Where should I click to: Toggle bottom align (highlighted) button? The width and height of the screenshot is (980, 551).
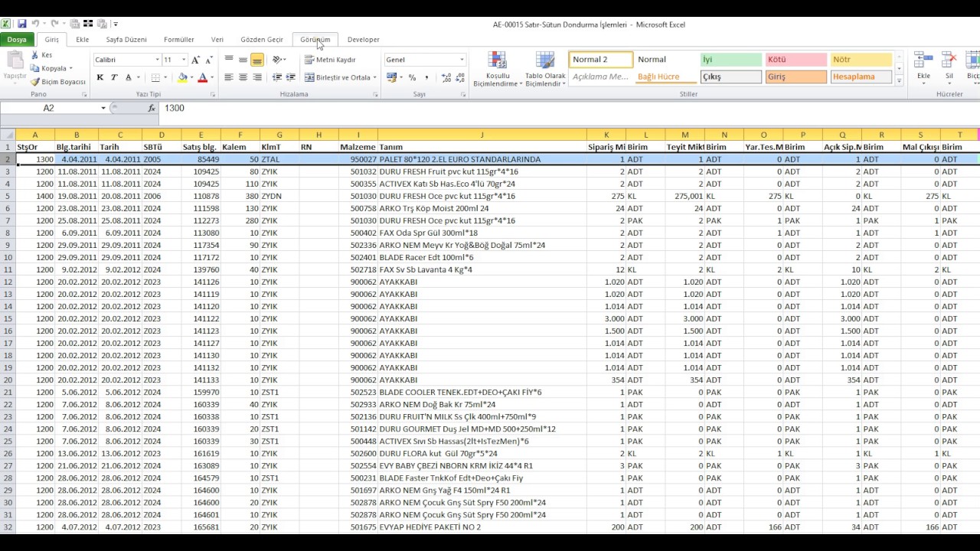(x=257, y=60)
